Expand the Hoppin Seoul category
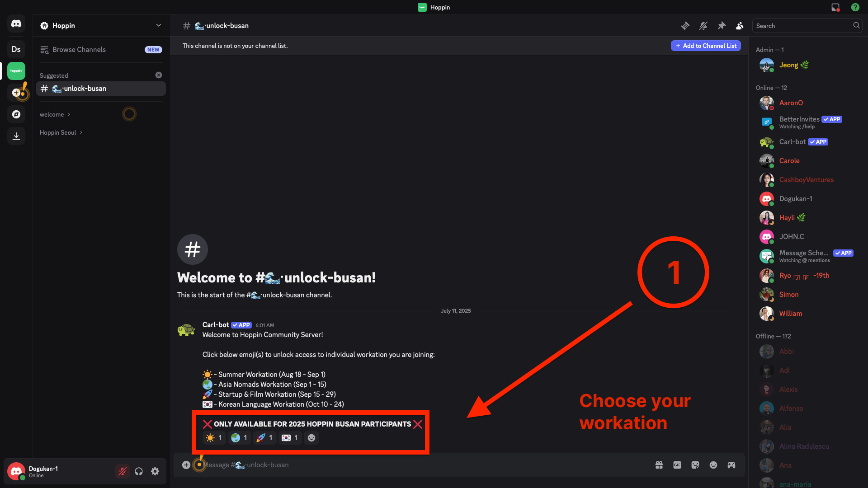Image resolution: width=868 pixels, height=488 pixels. coord(61,132)
